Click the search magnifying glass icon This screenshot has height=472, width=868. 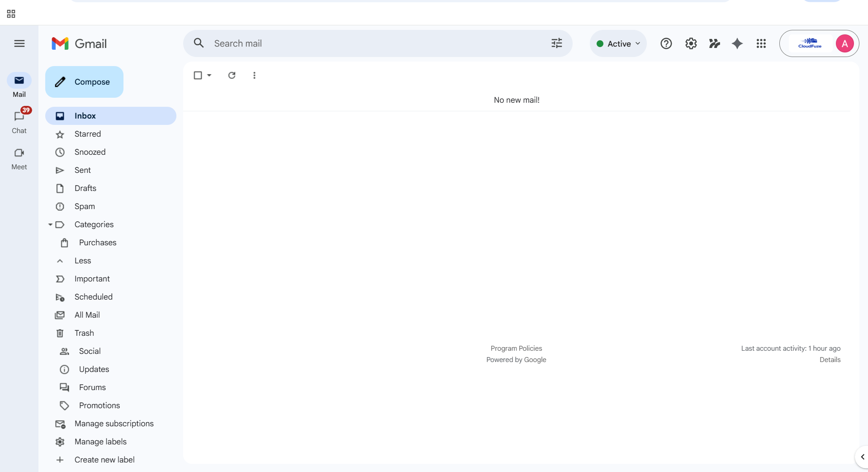tap(199, 43)
